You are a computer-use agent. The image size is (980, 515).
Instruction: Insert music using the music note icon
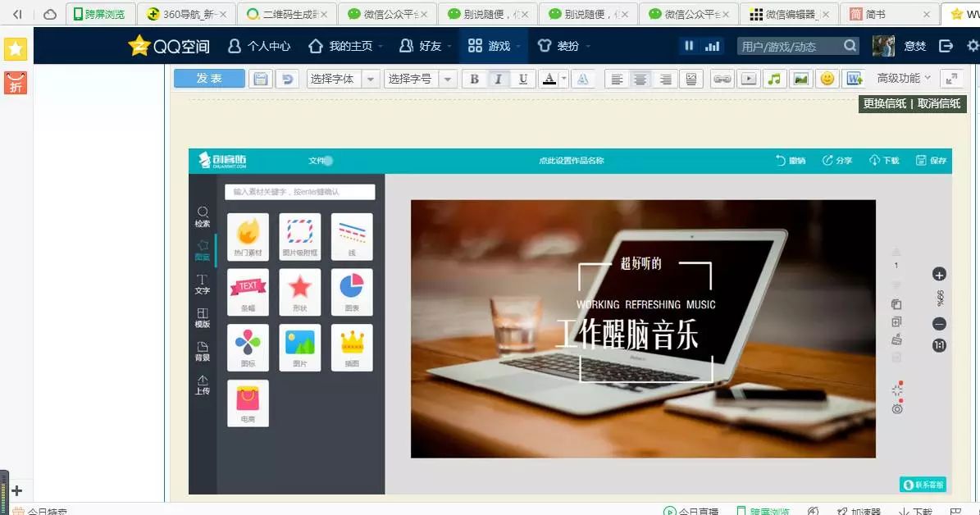(x=774, y=79)
